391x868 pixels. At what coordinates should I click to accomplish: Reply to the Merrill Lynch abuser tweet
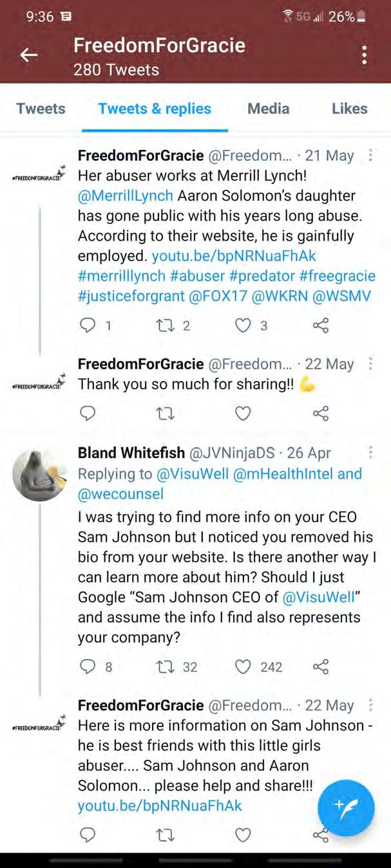pyautogui.click(x=88, y=326)
